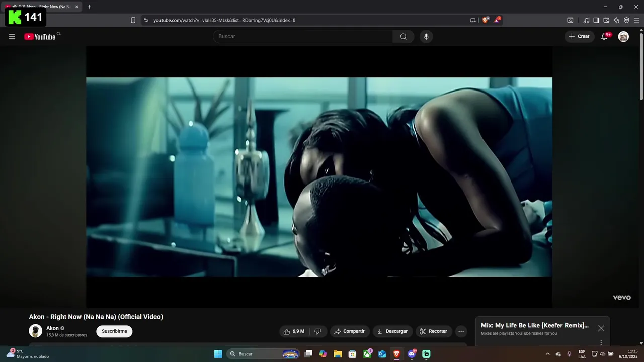Click the Crear button
The image size is (644, 362).
pyautogui.click(x=579, y=36)
